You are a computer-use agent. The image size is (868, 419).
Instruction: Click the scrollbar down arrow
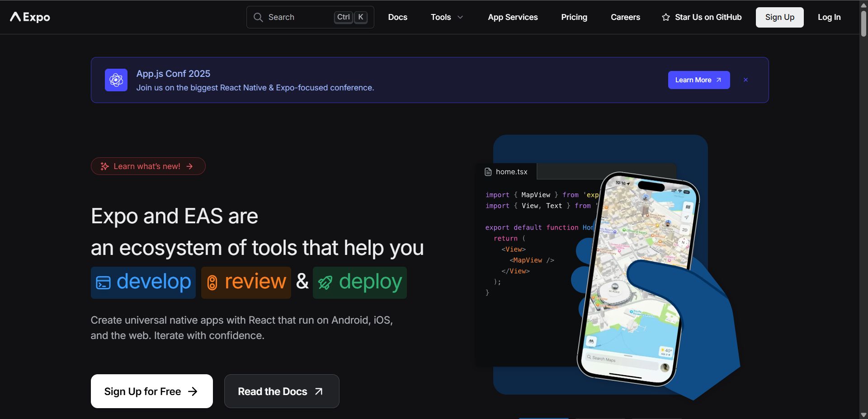tap(863, 414)
